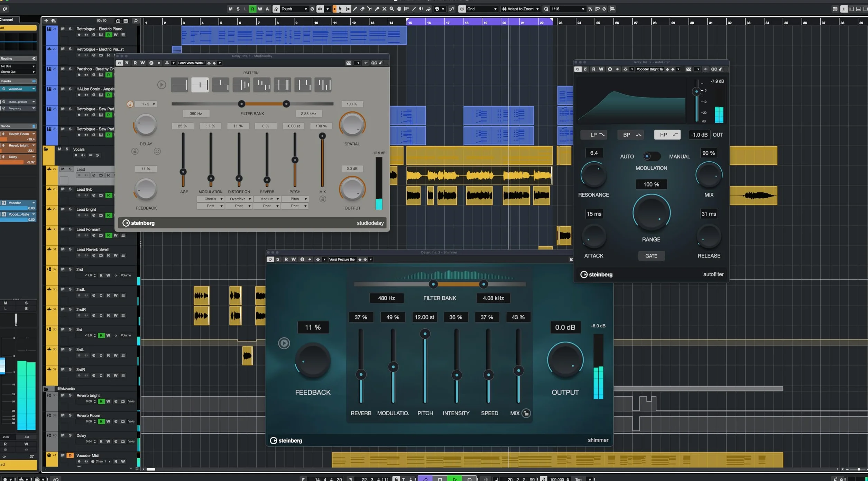Select the HP filter type in AutoFilter
This screenshot has height=481, width=868.
[667, 135]
